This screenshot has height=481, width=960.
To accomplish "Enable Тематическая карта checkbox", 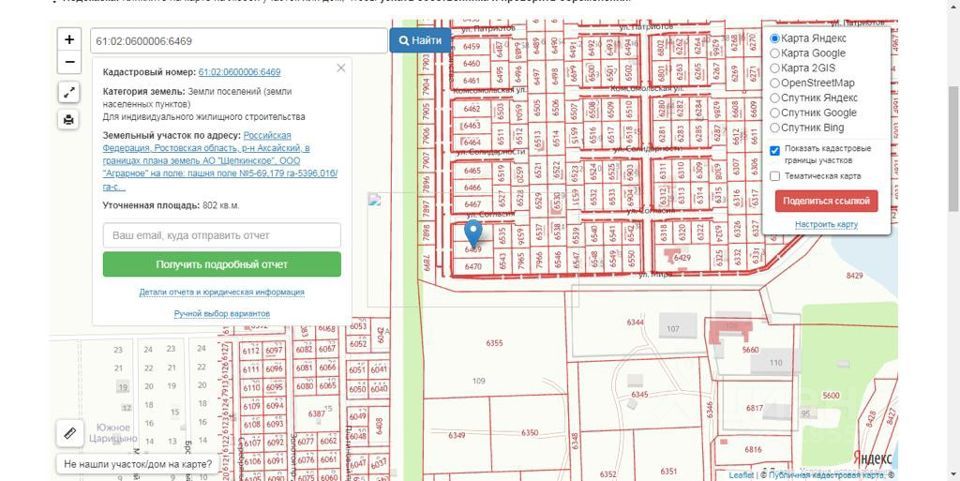I will click(x=774, y=176).
